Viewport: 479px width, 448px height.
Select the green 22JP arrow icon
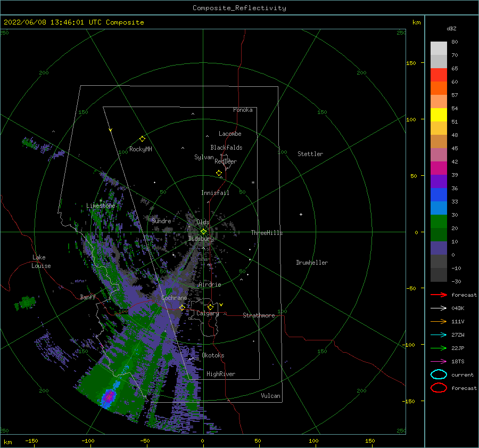click(x=439, y=348)
